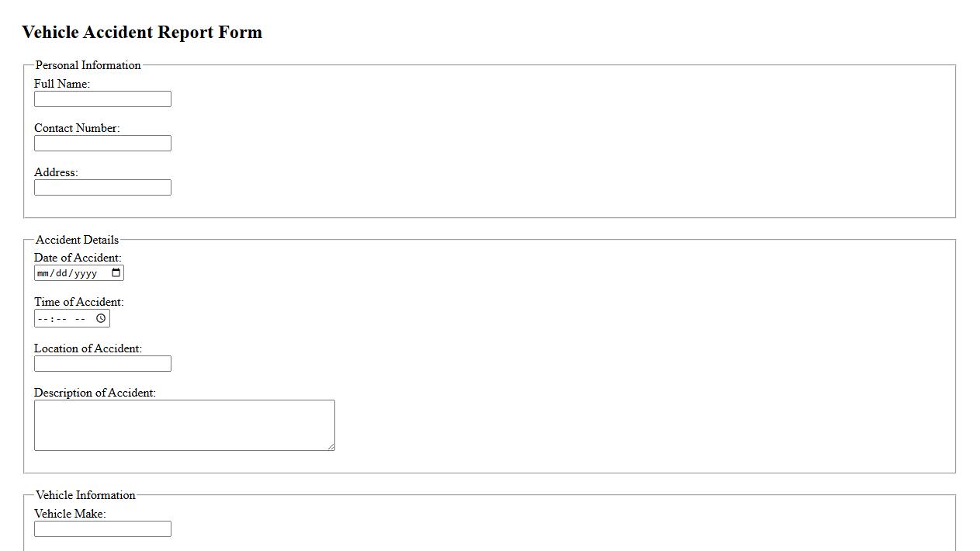The image size is (980, 551).
Task: Select the AM/PM segment of accident time
Action: click(80, 319)
